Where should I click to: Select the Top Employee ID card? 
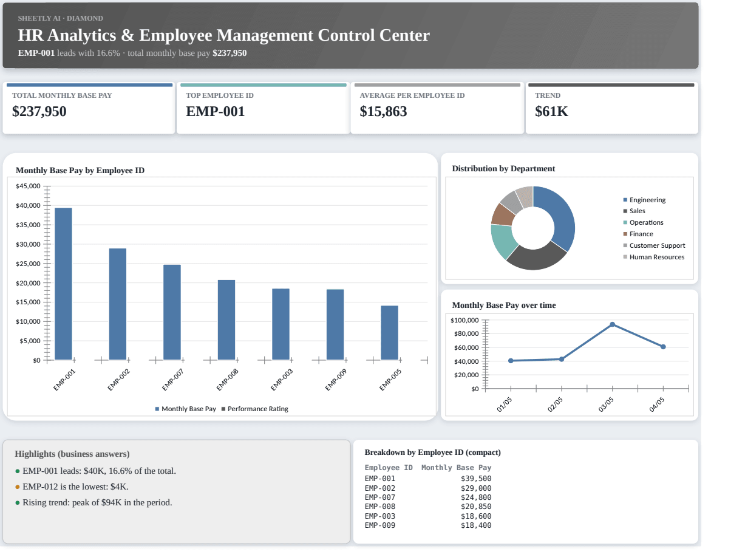(x=263, y=108)
